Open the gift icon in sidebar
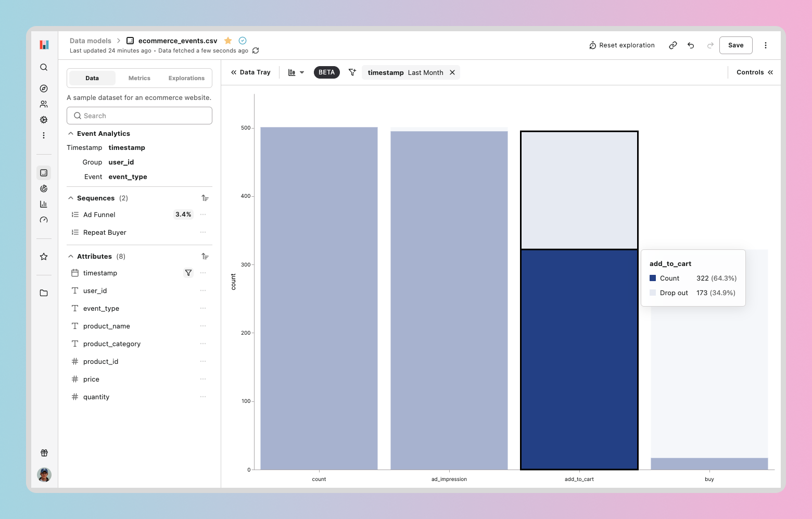 click(44, 453)
